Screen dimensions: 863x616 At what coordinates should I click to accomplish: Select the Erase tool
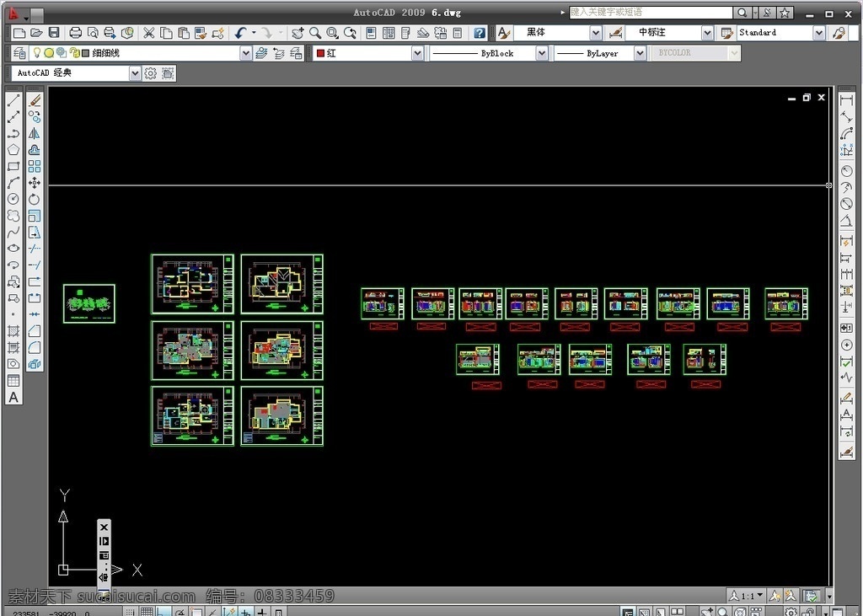click(x=35, y=100)
